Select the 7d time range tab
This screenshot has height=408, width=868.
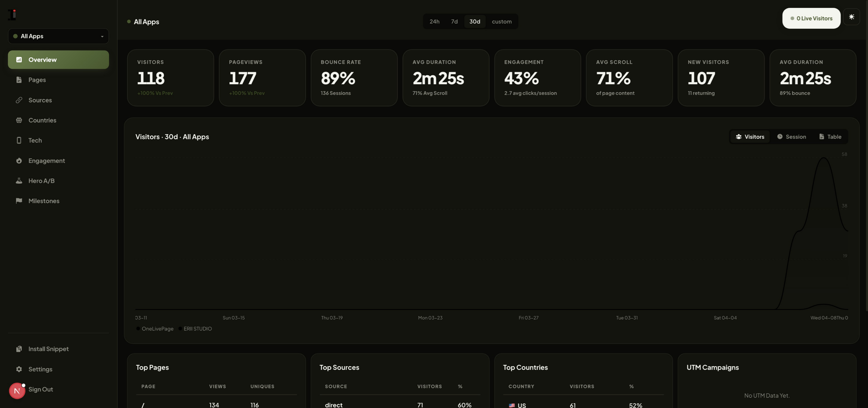coord(454,21)
